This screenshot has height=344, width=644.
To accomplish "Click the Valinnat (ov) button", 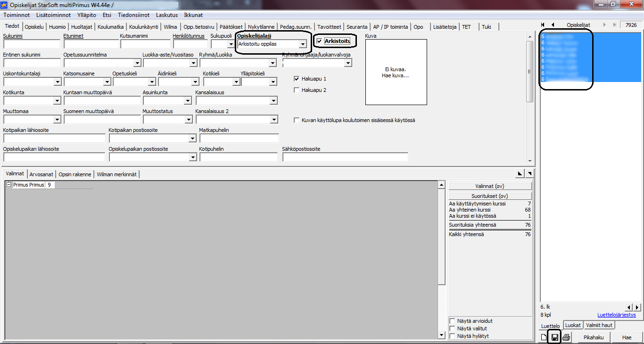I will coord(490,186).
